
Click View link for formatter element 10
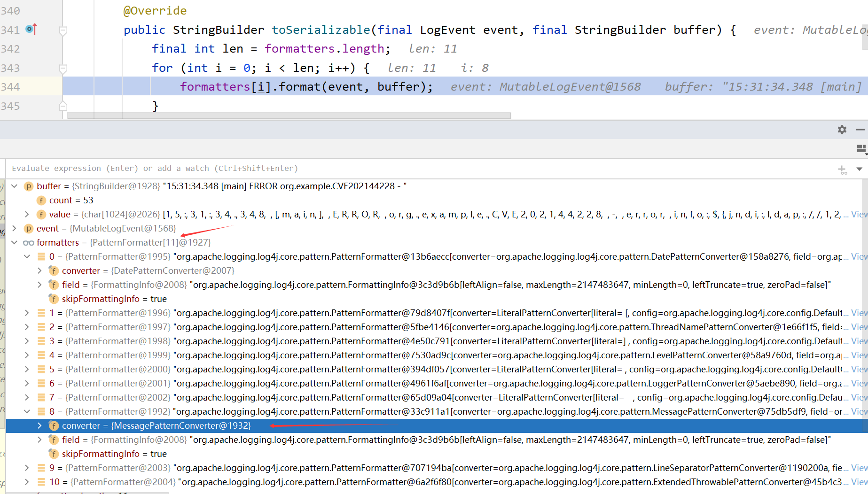coord(859,482)
